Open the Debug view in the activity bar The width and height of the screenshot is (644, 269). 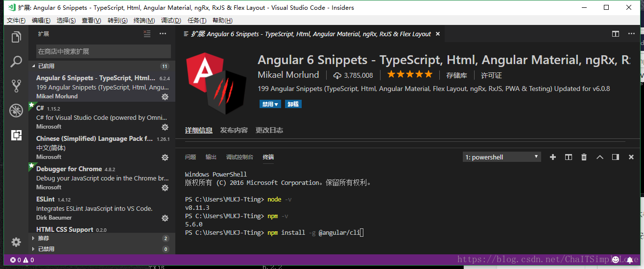click(16, 111)
